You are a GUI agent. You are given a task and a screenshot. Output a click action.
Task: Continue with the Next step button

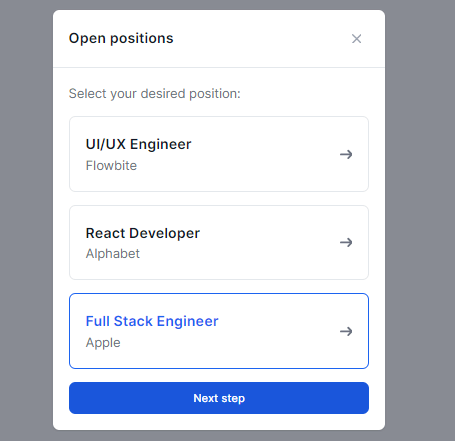pyautogui.click(x=219, y=398)
